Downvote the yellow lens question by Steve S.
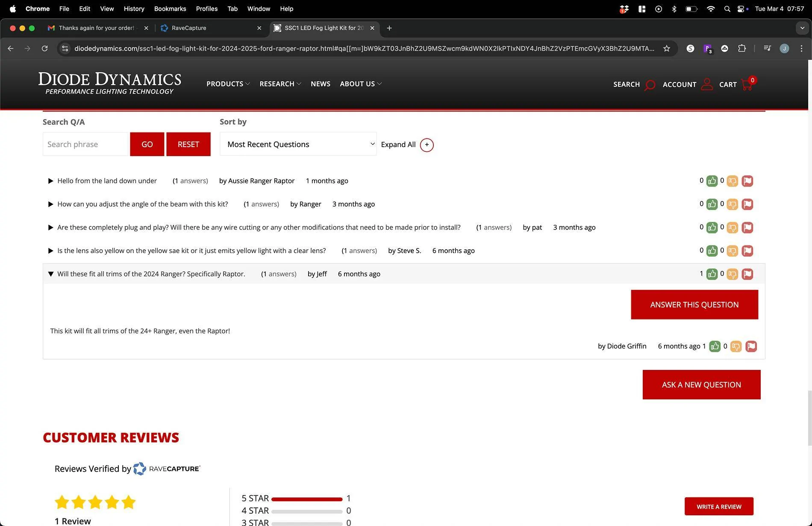The image size is (812, 526). (732, 251)
